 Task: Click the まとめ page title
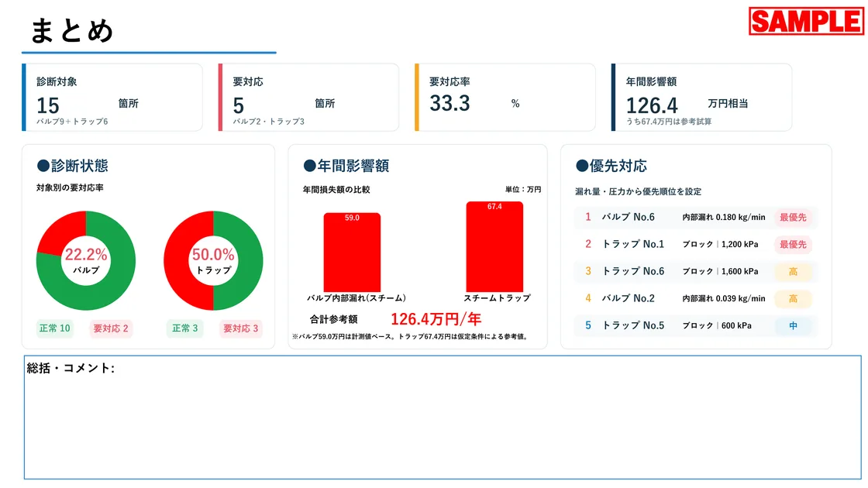pyautogui.click(x=72, y=30)
